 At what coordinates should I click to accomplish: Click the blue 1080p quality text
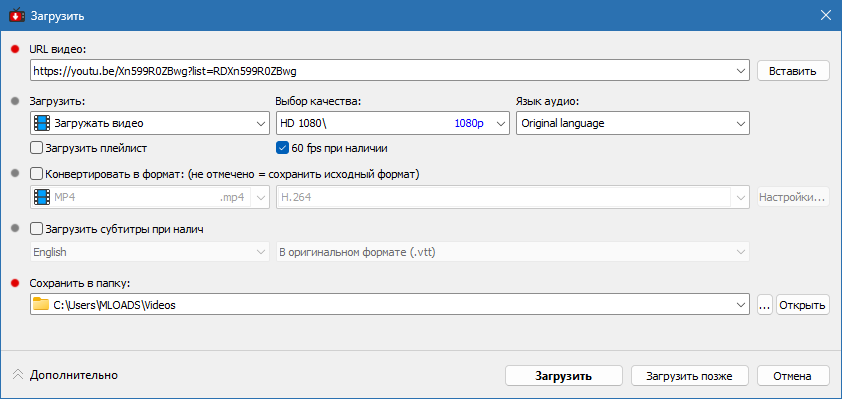click(x=469, y=123)
